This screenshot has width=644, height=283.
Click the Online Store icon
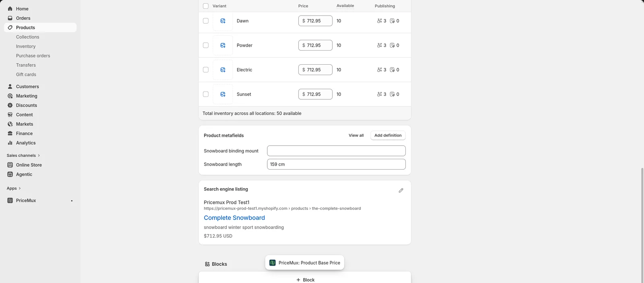pos(10,165)
